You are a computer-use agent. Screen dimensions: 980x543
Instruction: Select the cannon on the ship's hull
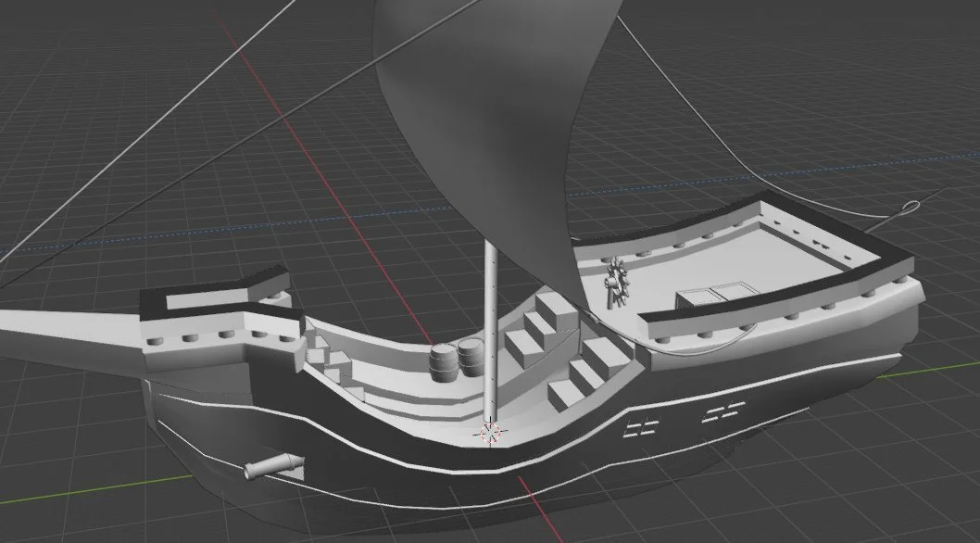[x=274, y=466]
